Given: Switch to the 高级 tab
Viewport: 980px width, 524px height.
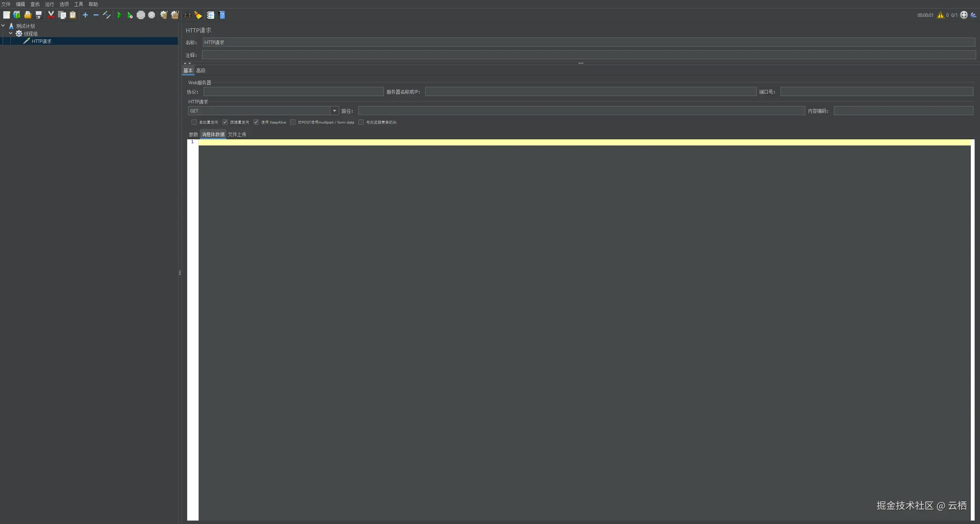Looking at the screenshot, I should [x=201, y=70].
